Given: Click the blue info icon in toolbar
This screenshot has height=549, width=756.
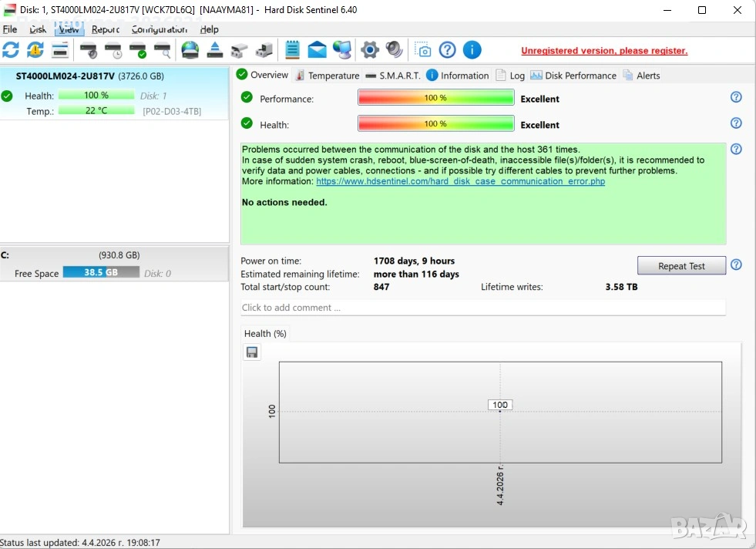Looking at the screenshot, I should point(472,50).
